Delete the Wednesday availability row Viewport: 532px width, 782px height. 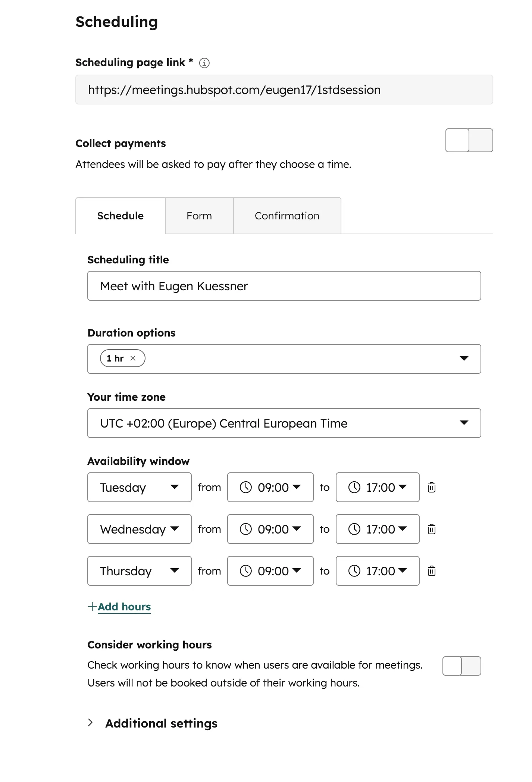point(432,529)
